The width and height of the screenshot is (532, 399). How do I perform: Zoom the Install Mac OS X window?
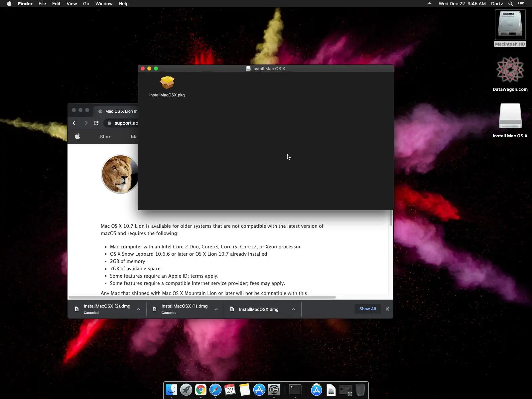coord(156,68)
